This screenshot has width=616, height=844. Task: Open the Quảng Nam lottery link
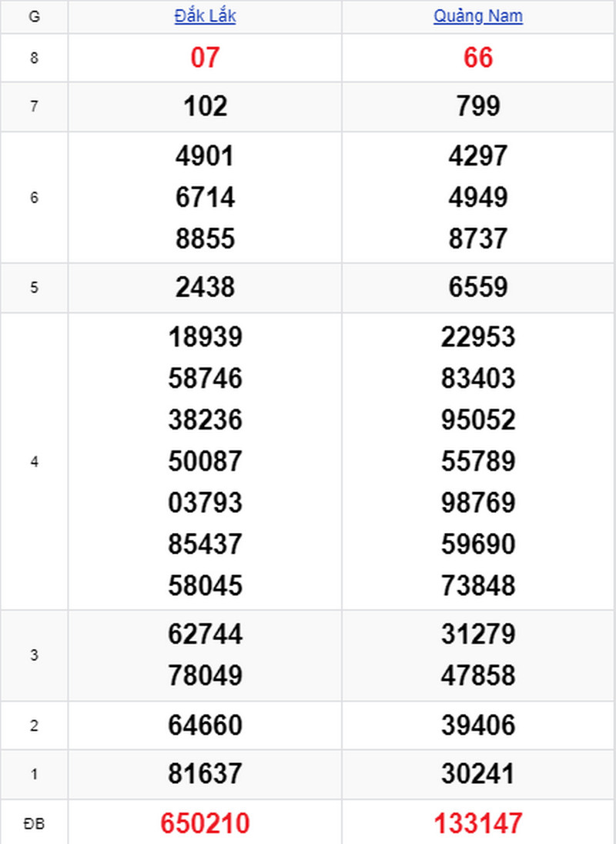pos(477,16)
